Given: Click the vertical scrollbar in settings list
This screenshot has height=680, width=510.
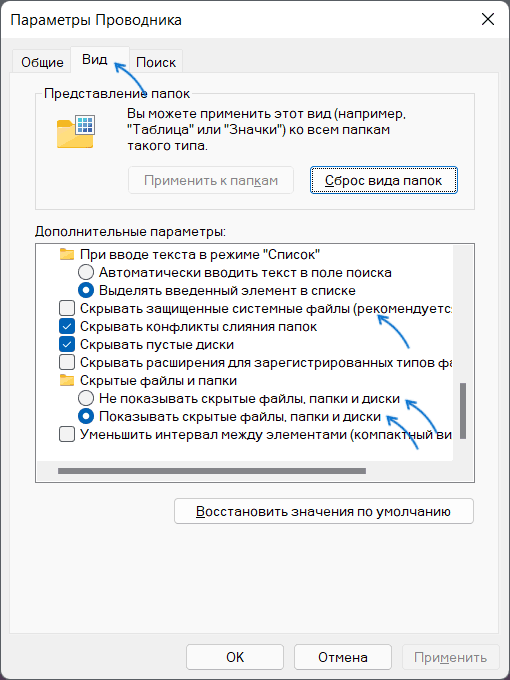Looking at the screenshot, I should pyautogui.click(x=463, y=410).
